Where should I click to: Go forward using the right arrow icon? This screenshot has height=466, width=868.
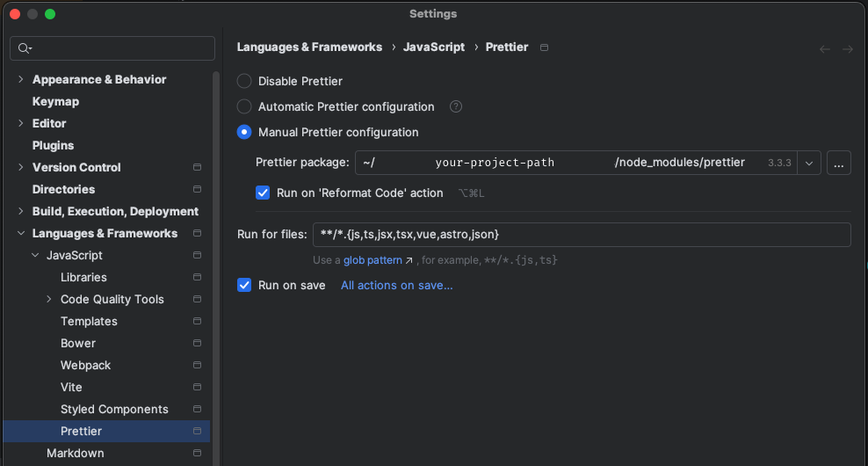click(848, 49)
